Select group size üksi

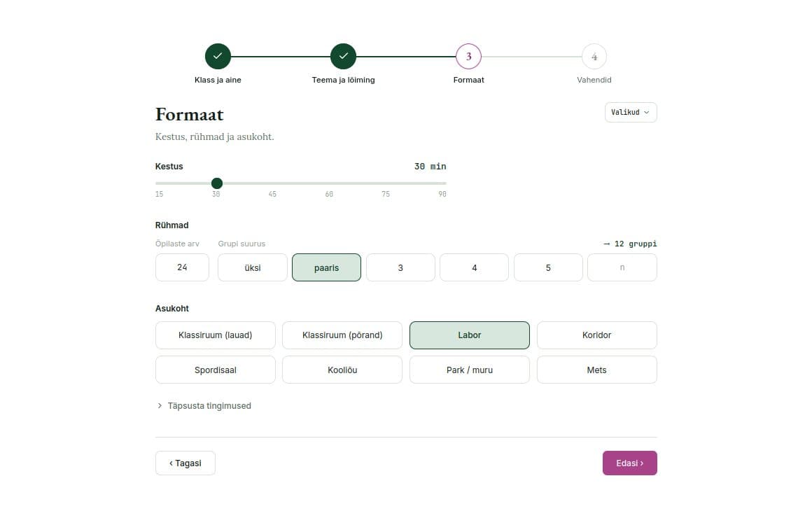click(x=253, y=267)
